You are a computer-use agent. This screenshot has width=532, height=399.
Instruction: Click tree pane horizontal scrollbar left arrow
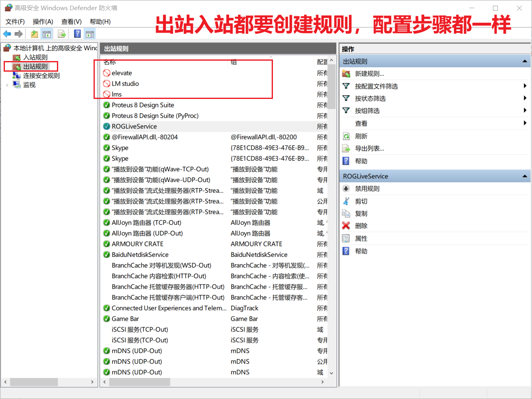pyautogui.click(x=5, y=382)
